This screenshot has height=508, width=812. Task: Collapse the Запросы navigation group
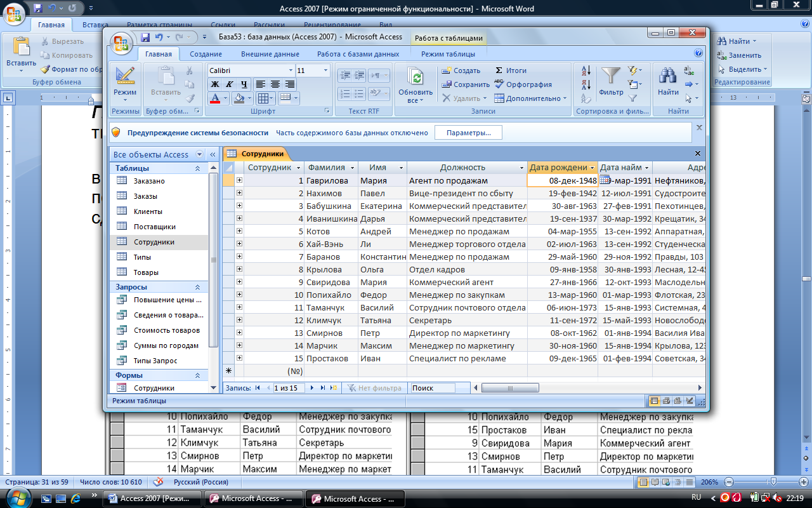tap(197, 287)
